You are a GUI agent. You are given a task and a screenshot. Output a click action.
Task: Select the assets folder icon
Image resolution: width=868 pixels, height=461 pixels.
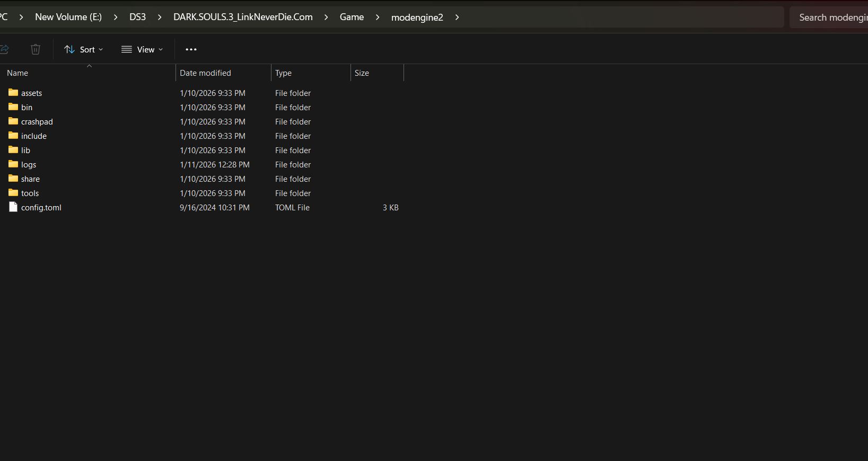[x=13, y=93]
